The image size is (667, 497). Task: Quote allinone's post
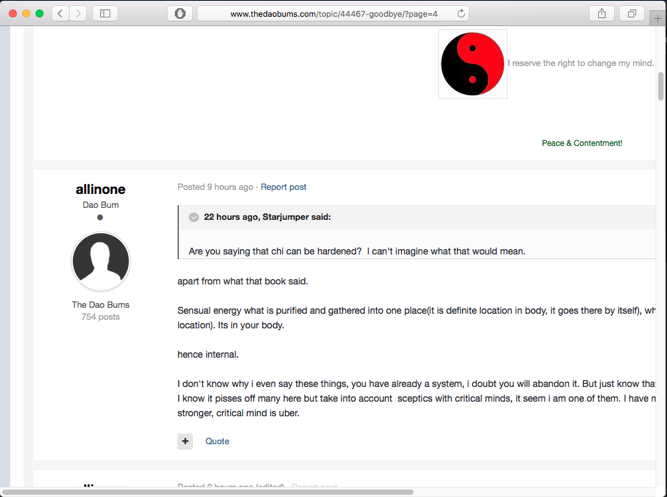pos(217,441)
